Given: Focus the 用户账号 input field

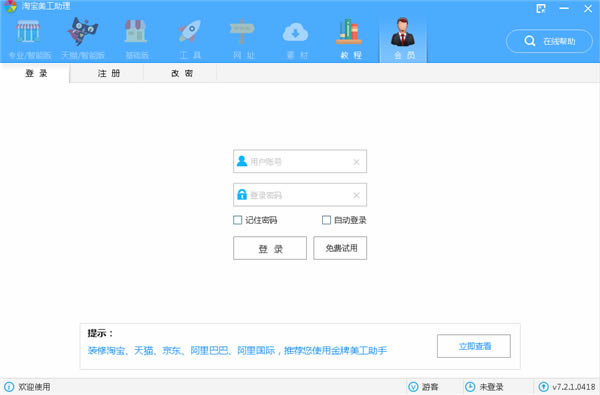Looking at the screenshot, I should click(x=300, y=162).
